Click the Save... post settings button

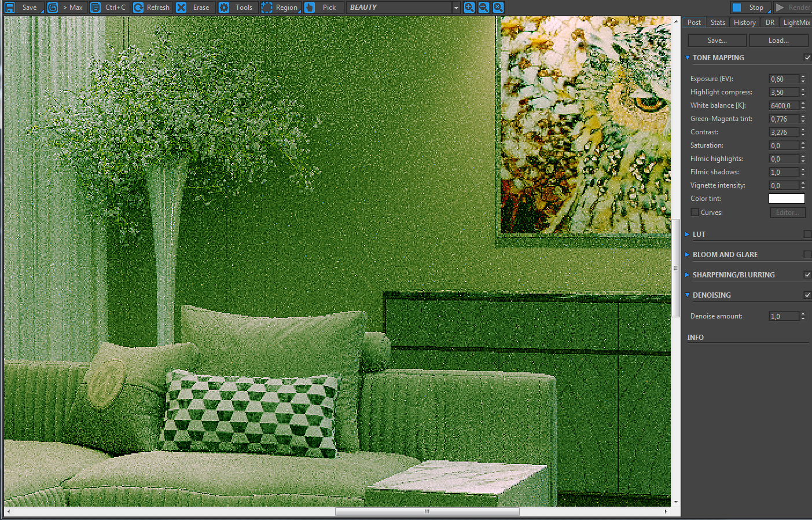coord(717,41)
